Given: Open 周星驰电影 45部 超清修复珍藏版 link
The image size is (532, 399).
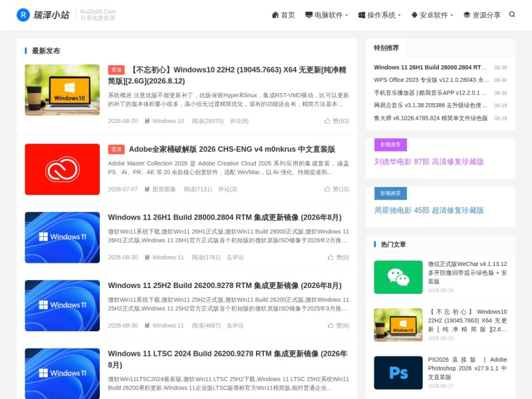Looking at the screenshot, I should [429, 210].
